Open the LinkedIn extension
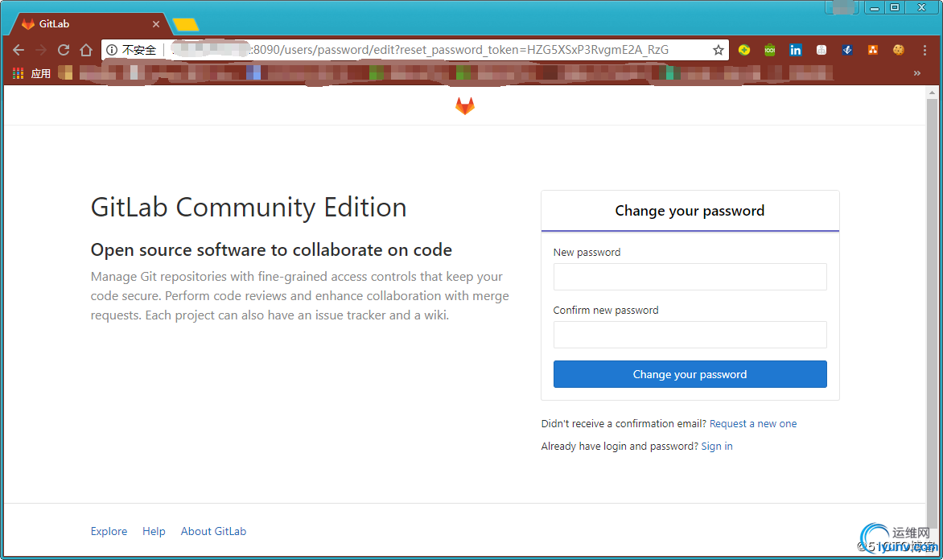 point(796,50)
